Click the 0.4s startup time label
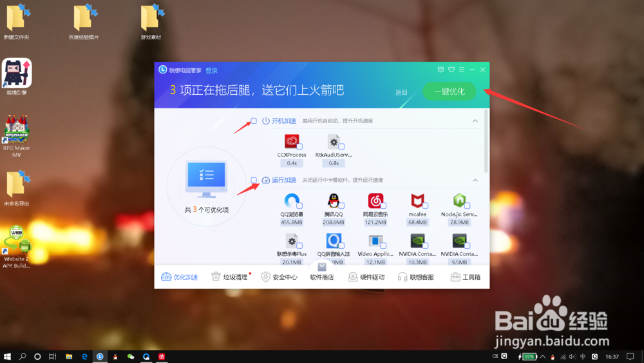 coord(292,163)
